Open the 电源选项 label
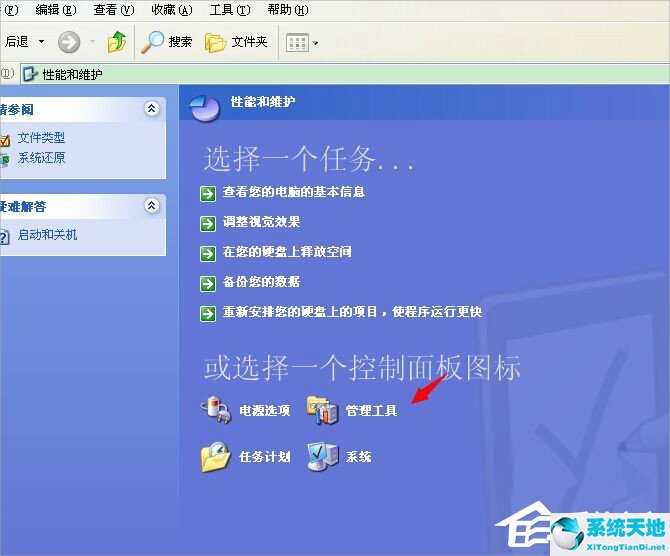Screen dimensions: 670x556 point(265,410)
